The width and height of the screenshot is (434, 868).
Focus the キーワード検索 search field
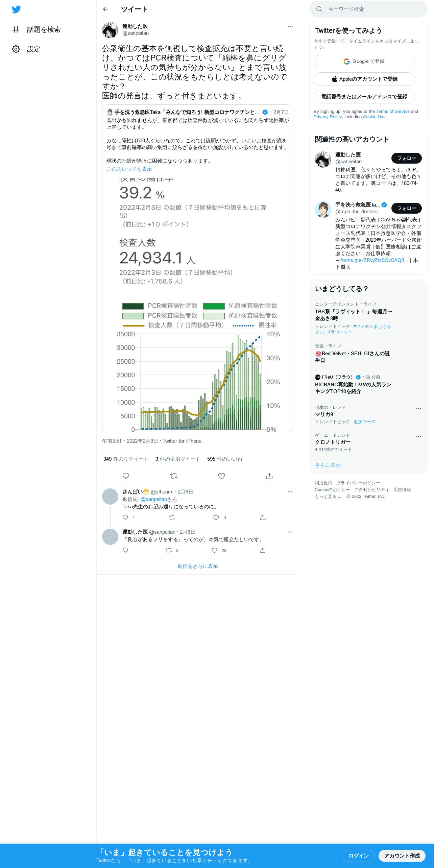[368, 9]
